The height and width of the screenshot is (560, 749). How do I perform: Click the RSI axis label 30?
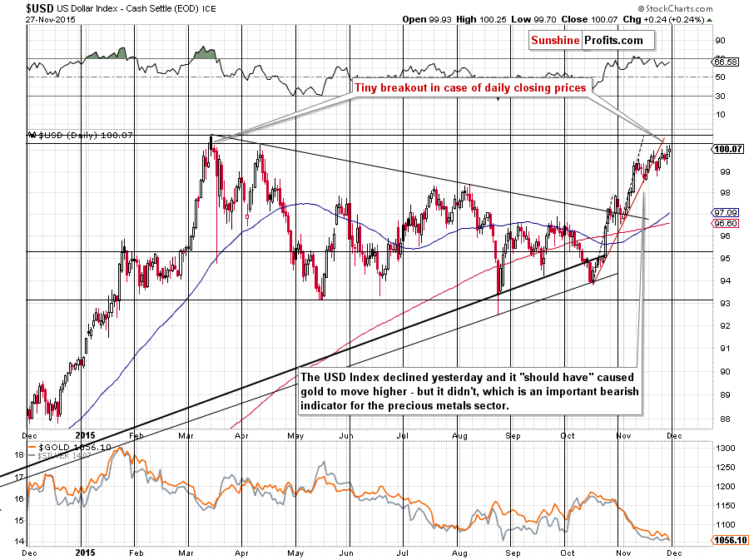720,96
